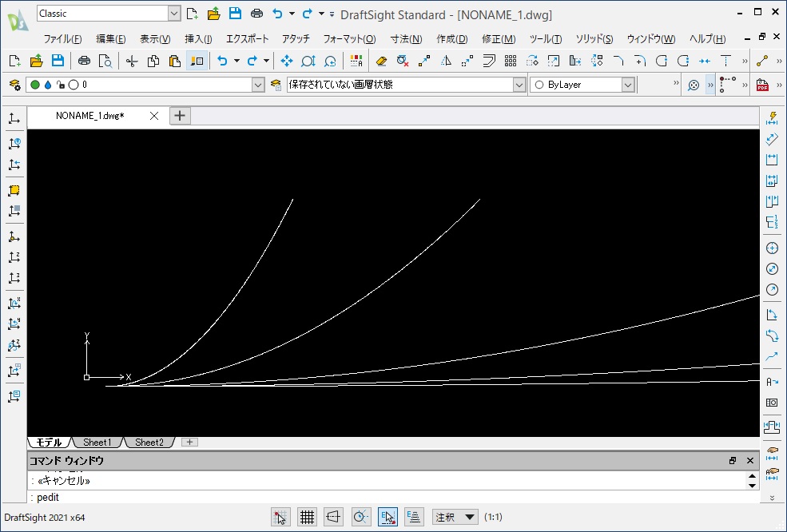Toggle Ortho mode in status bar
The width and height of the screenshot is (787, 532).
pos(334,517)
